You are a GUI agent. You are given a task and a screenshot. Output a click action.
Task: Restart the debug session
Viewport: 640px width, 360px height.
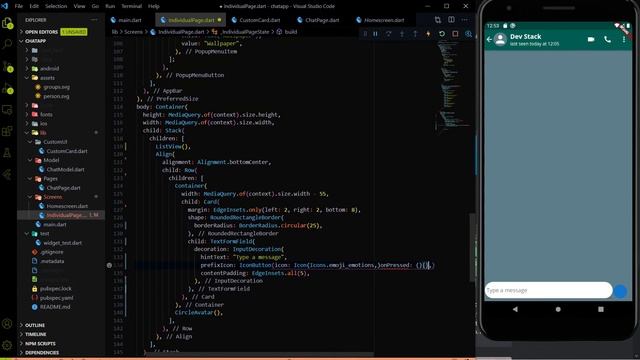442,34
